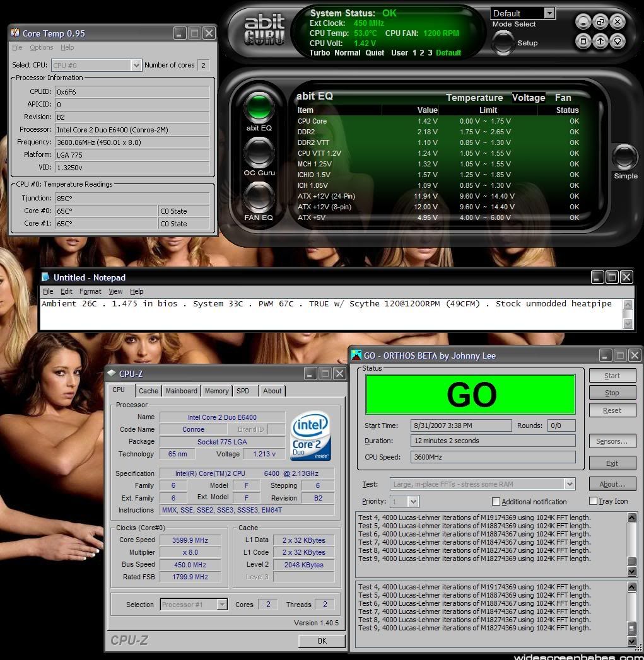Switch to the Memory tab in CPU-Z
The width and height of the screenshot is (644, 660).
coord(216,391)
